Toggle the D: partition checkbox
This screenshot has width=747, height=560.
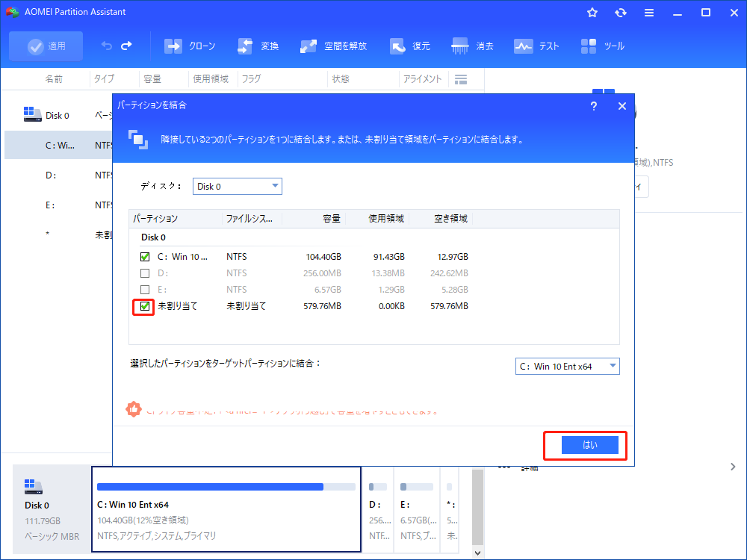click(x=145, y=273)
